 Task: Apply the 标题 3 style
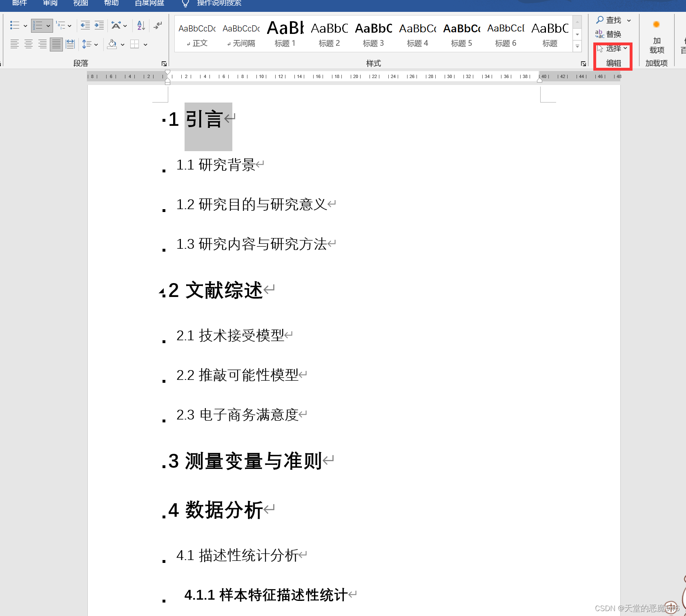point(374,35)
